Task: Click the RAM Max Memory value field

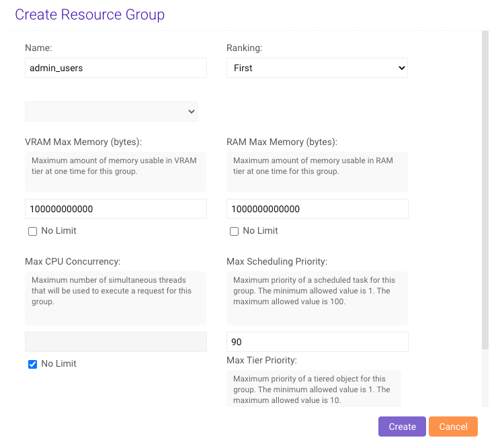Action: (x=317, y=209)
